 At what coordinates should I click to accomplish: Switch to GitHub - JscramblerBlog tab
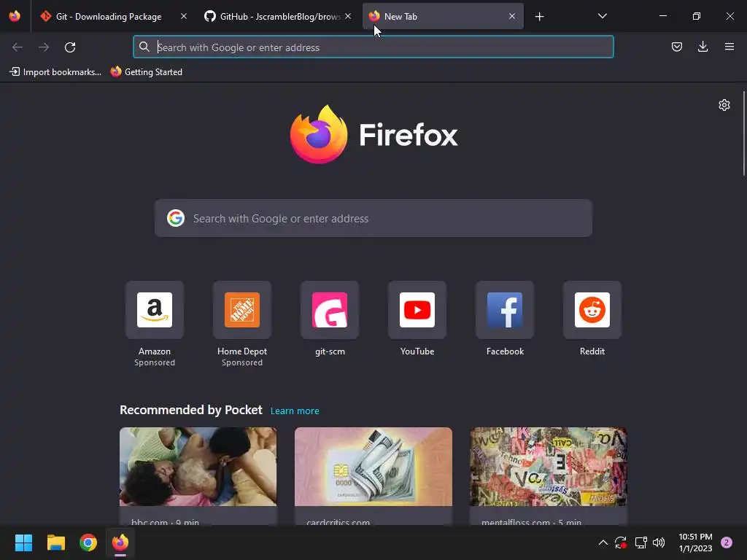click(x=278, y=16)
